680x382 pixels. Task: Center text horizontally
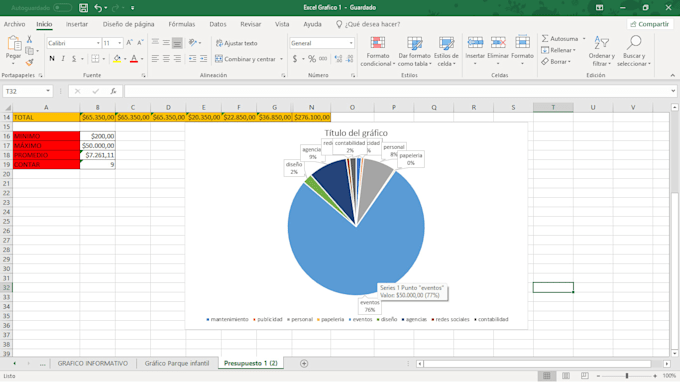pyautogui.click(x=166, y=59)
